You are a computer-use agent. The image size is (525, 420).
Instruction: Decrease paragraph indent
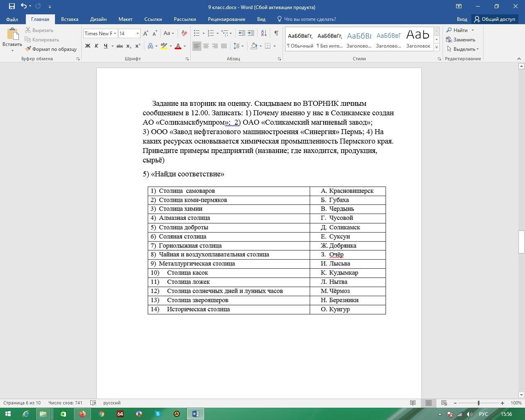[242, 34]
